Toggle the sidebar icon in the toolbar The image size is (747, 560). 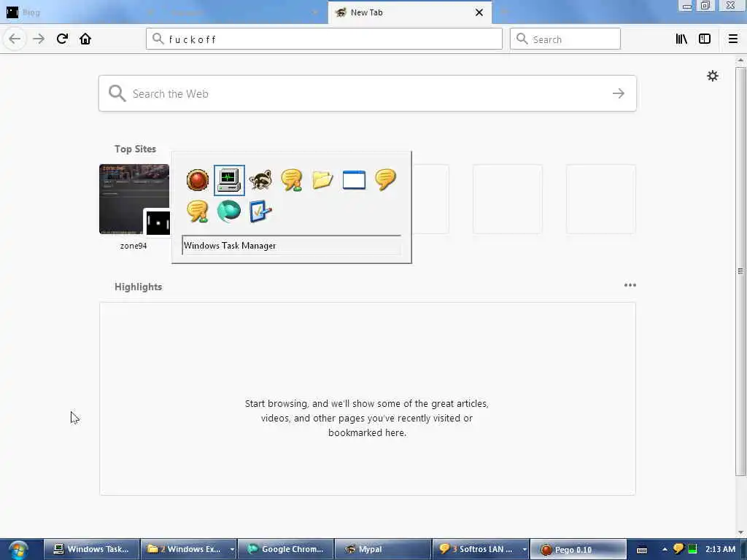(x=705, y=39)
